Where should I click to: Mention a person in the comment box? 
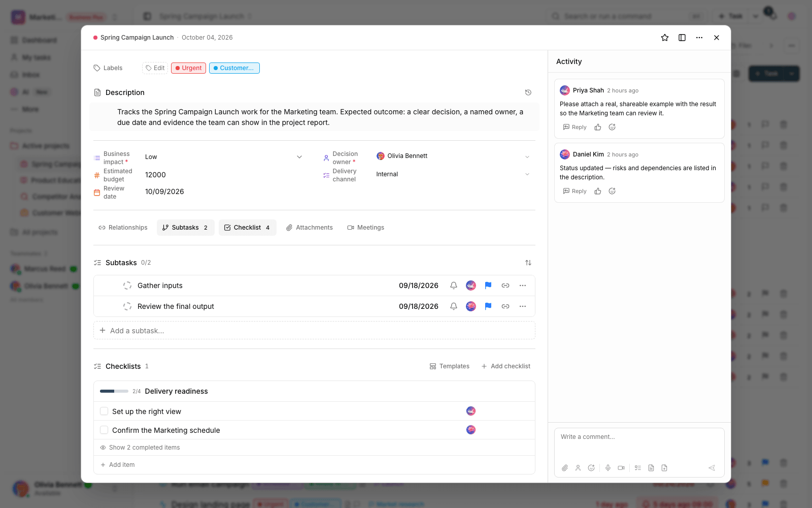[x=578, y=468]
